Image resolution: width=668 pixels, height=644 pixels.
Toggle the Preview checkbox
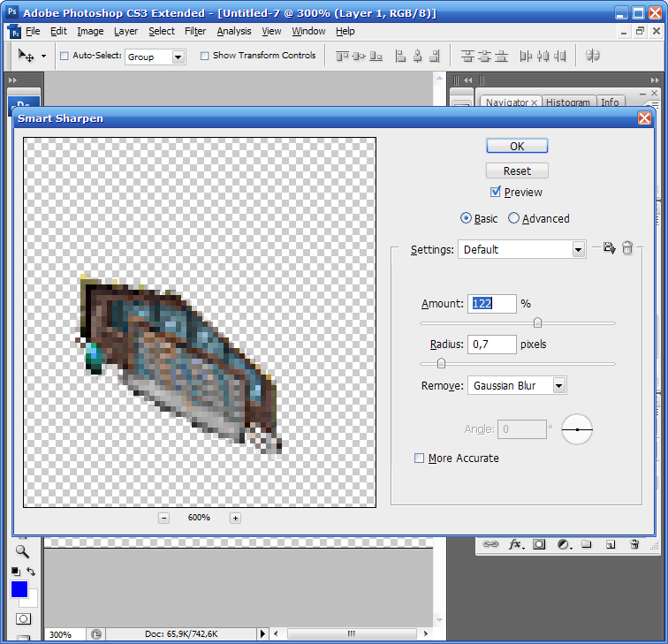[495, 192]
